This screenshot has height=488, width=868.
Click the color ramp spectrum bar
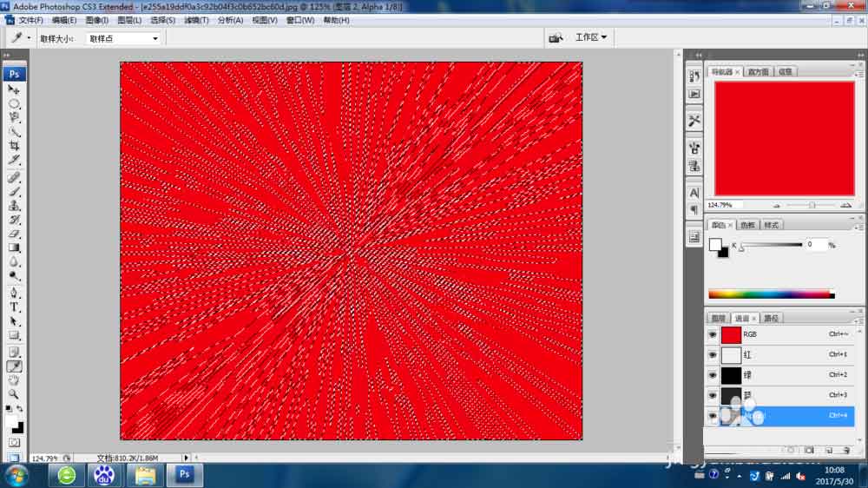coord(771,294)
